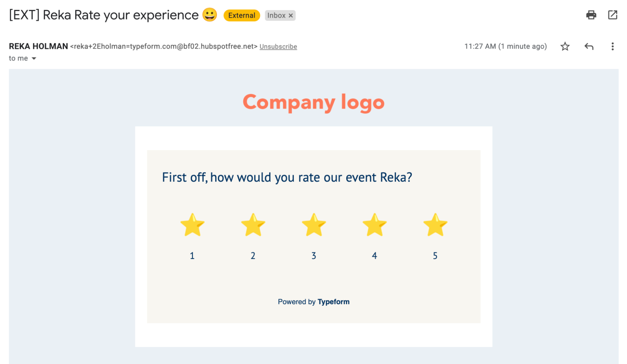Image resolution: width=627 pixels, height=364 pixels.
Task: Click the reply arrow icon
Action: [589, 46]
